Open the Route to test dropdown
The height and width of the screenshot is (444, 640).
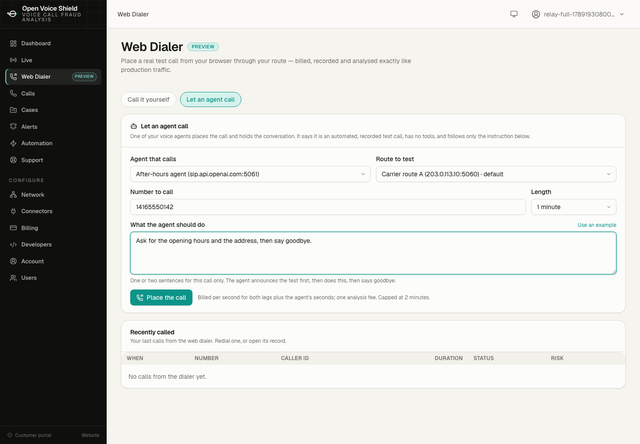coord(496,174)
